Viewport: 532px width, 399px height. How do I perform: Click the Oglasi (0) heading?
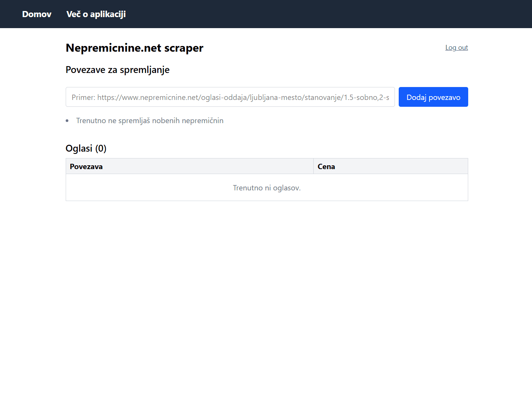tap(86, 148)
